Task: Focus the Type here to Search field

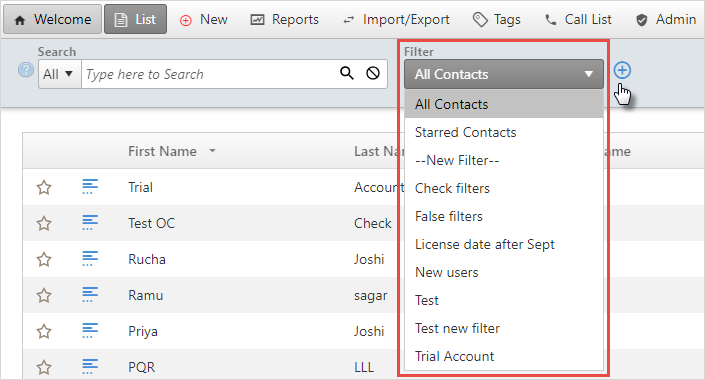Action: coord(209,74)
